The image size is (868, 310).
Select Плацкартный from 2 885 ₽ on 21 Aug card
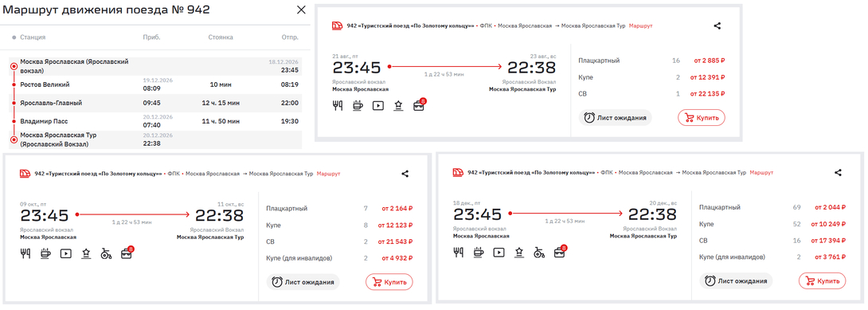pyautogui.click(x=651, y=61)
